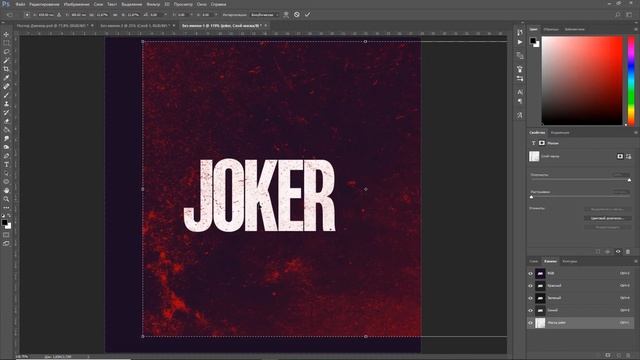
Task: Select pixel mask icon in Properties panel
Action: (620, 156)
